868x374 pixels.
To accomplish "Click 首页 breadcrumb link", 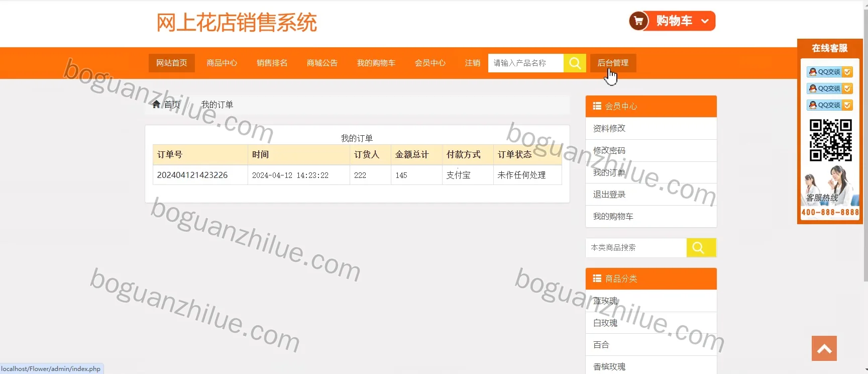I will click(x=172, y=105).
